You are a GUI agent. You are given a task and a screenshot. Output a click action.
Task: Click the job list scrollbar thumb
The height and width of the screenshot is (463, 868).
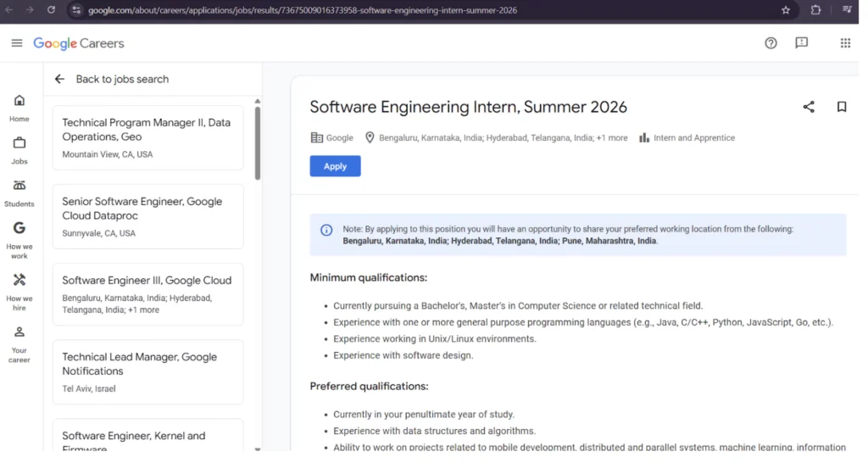[258, 143]
